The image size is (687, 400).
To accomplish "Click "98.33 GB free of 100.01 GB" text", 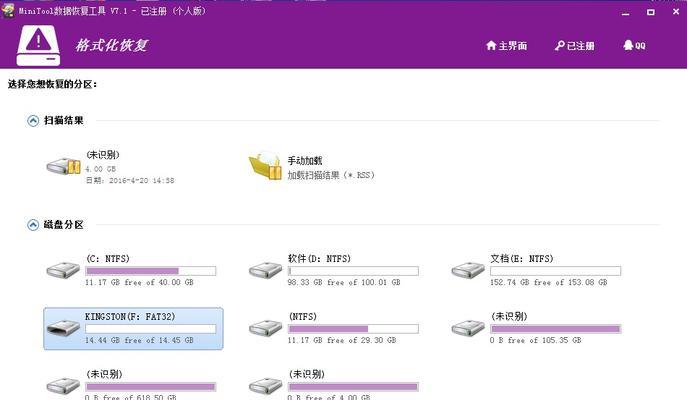I will [344, 283].
